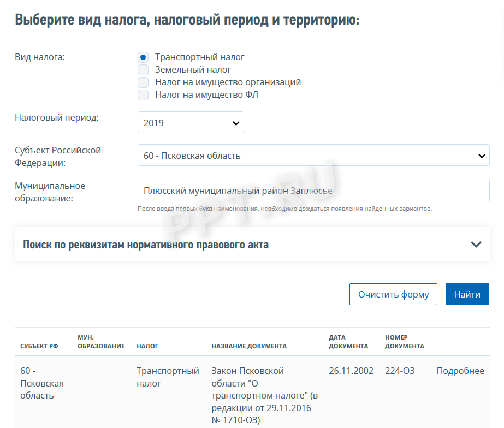Click the Номер документа column header

(x=404, y=342)
